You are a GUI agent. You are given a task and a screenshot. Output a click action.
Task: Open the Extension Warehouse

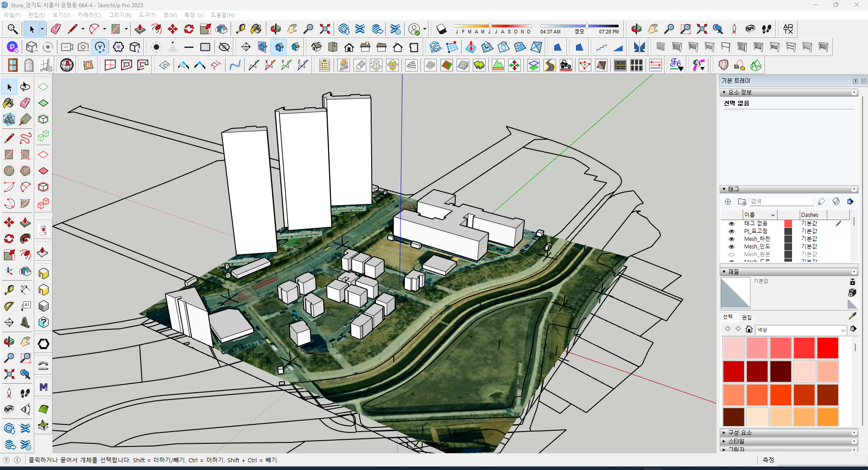[x=360, y=29]
